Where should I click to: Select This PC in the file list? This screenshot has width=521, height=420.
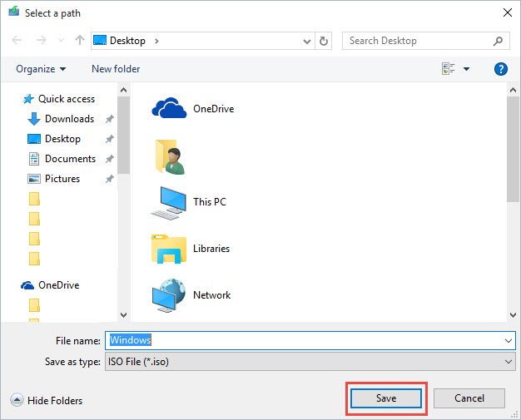(x=189, y=203)
